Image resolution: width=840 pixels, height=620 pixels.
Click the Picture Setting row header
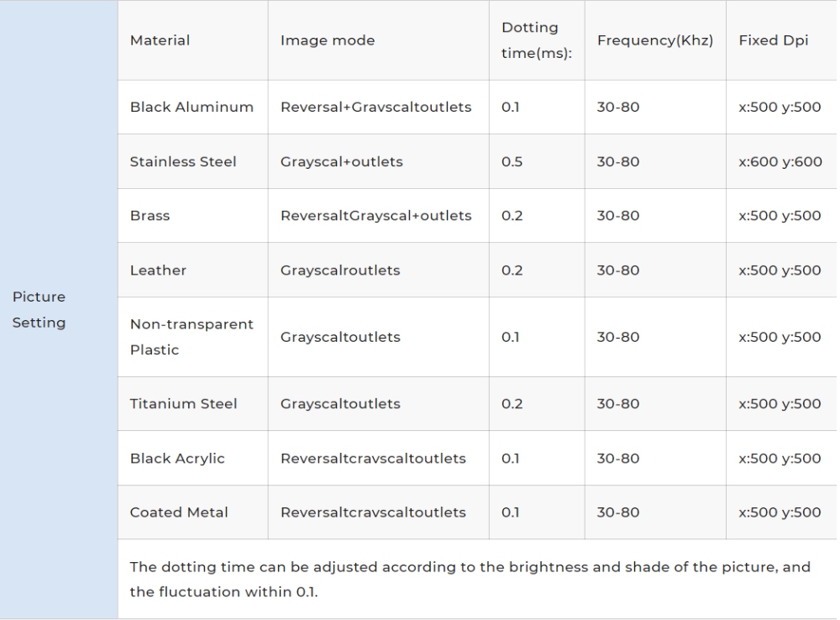(x=39, y=310)
